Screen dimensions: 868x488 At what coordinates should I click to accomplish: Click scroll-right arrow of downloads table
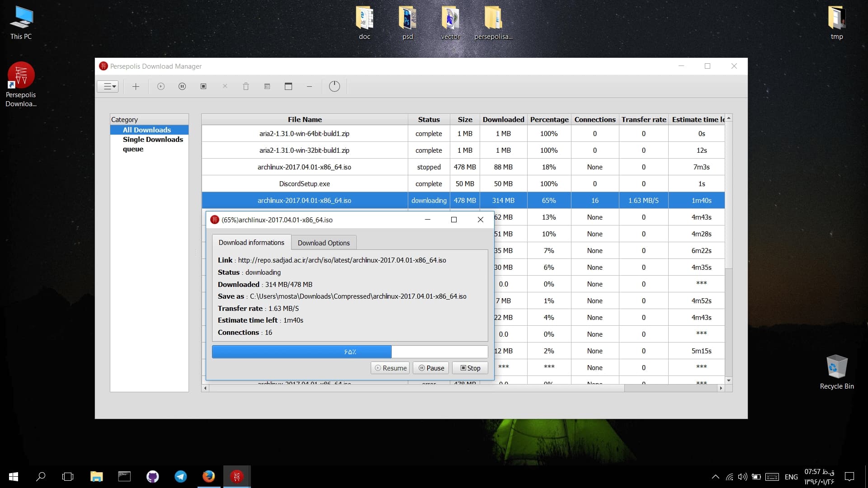[x=721, y=388]
